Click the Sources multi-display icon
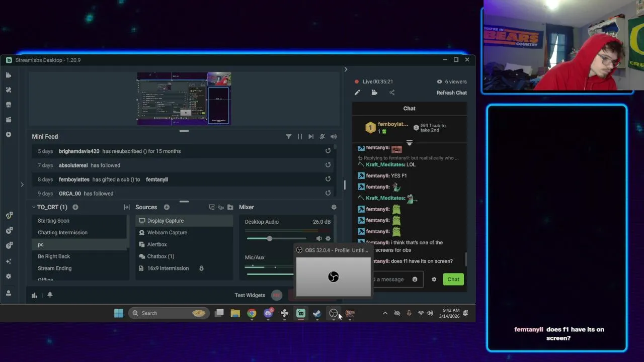 coord(212,207)
